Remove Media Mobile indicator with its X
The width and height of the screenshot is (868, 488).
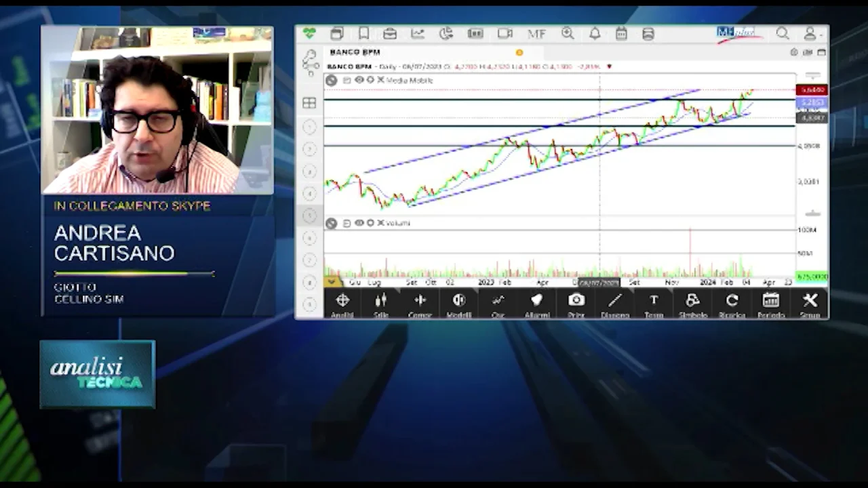click(380, 80)
